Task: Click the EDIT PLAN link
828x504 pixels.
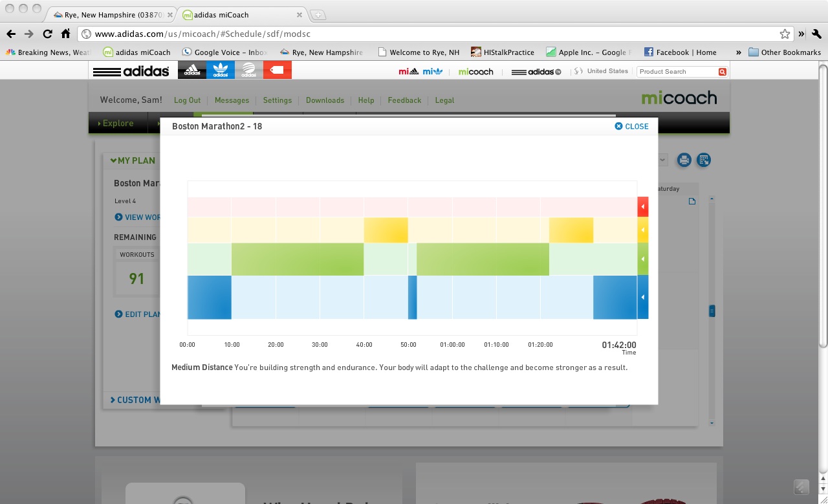Action: tap(138, 314)
